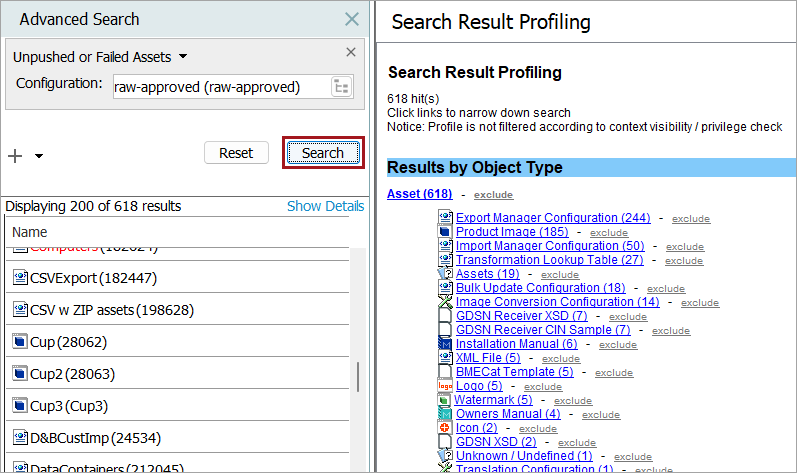Click the Owners Manual icon
Screen dimensions: 797x473
tap(446, 414)
